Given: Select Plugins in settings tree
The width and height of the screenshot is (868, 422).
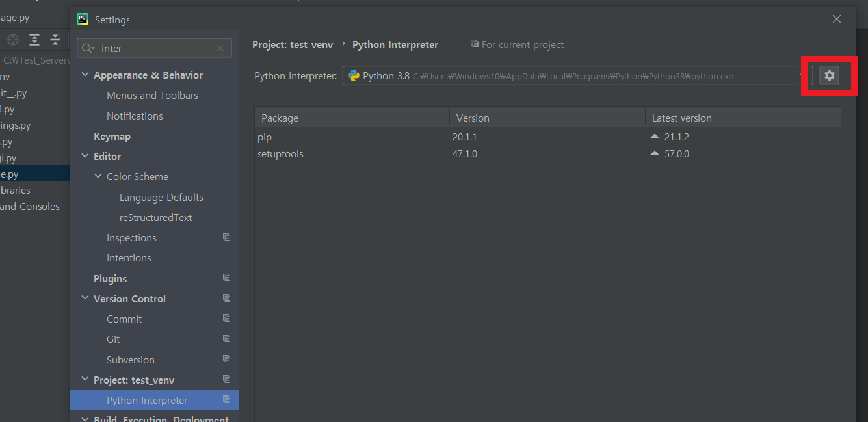Looking at the screenshot, I should (110, 278).
